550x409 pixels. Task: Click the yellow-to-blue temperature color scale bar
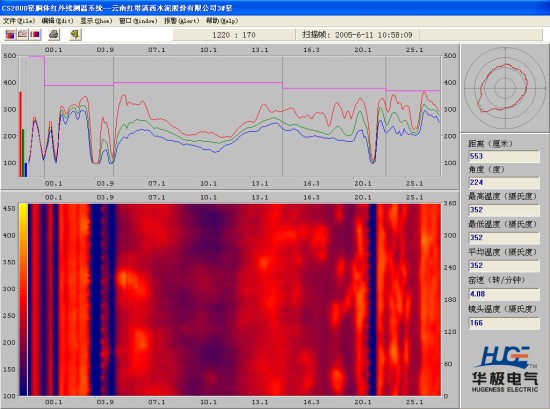[23, 300]
